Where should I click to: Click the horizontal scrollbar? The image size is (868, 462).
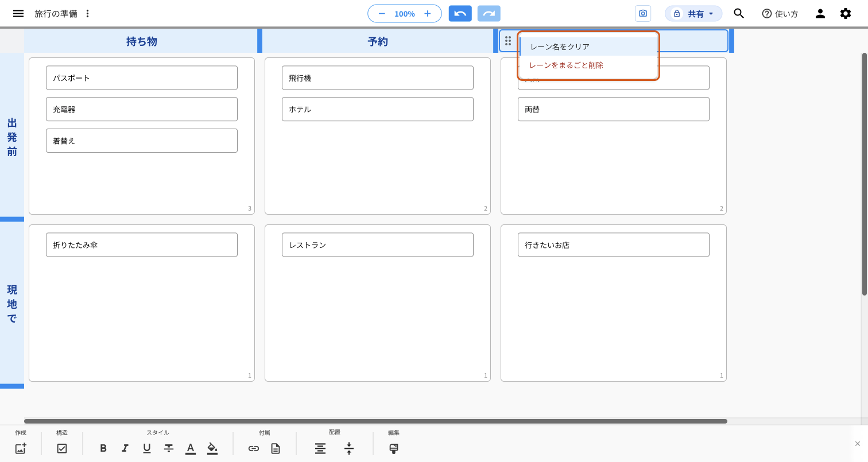point(375,421)
